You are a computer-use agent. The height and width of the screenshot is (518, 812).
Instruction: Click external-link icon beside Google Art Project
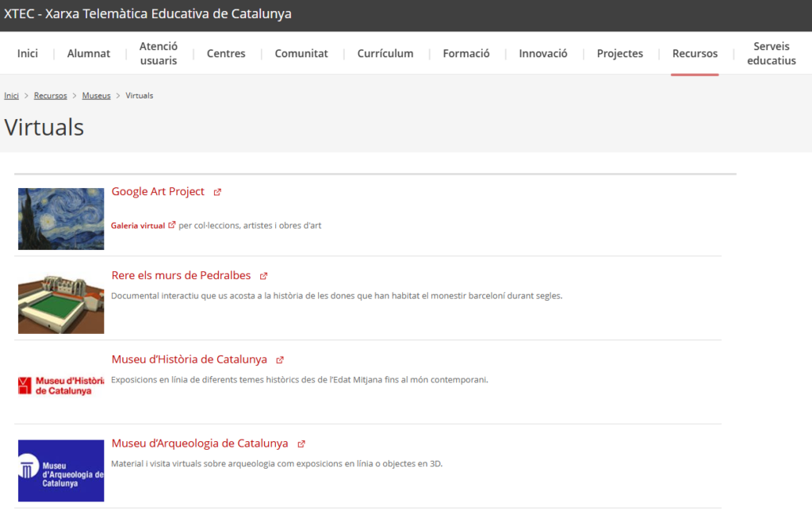coord(217,192)
